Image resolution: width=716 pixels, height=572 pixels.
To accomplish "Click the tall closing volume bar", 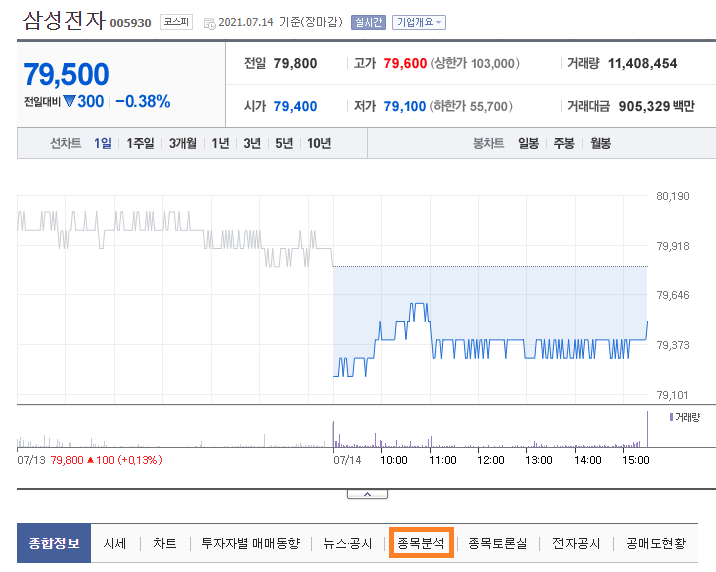I will pos(647,429).
